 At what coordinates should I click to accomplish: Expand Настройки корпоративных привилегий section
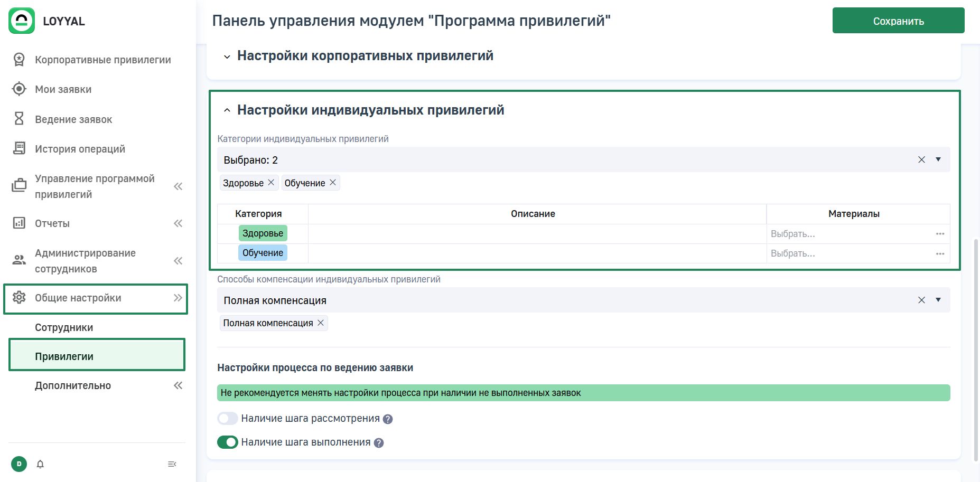(x=227, y=56)
